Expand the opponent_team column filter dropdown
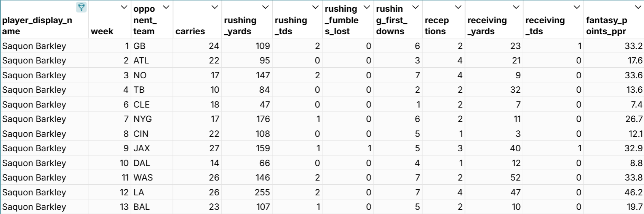The height and width of the screenshot is (214, 644). (166, 7)
